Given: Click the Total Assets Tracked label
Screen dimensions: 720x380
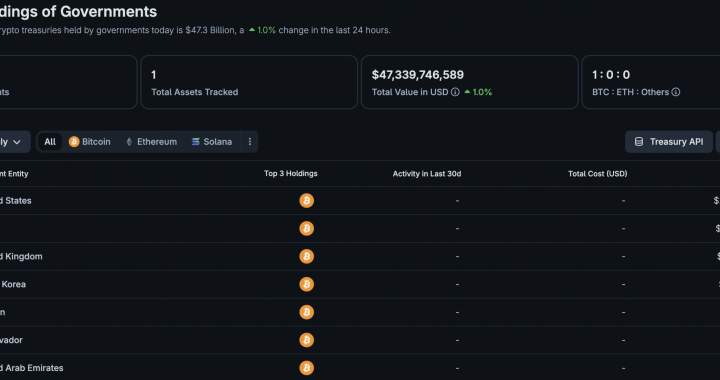Looking at the screenshot, I should [195, 92].
